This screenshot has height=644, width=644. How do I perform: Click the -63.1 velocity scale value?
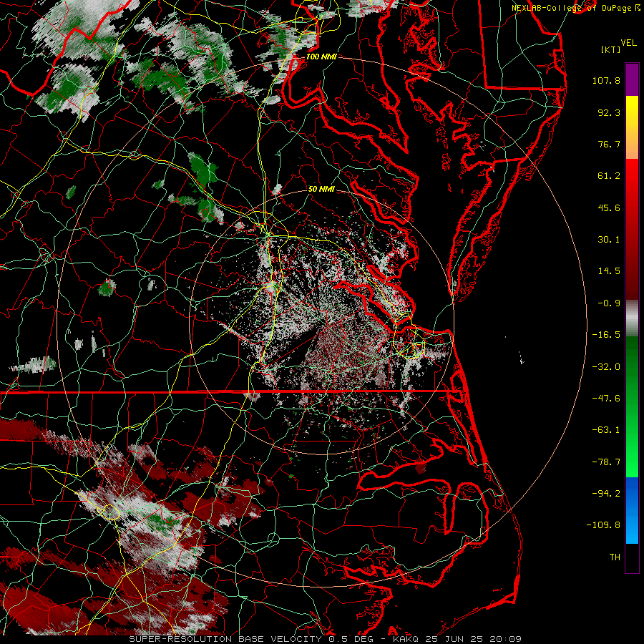click(606, 430)
